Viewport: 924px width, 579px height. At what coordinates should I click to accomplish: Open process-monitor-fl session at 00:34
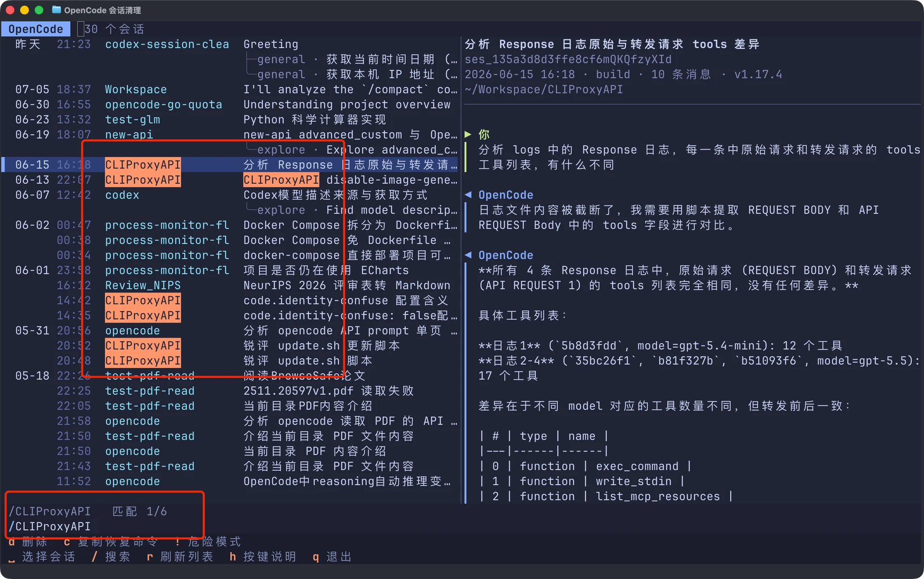tap(230, 255)
